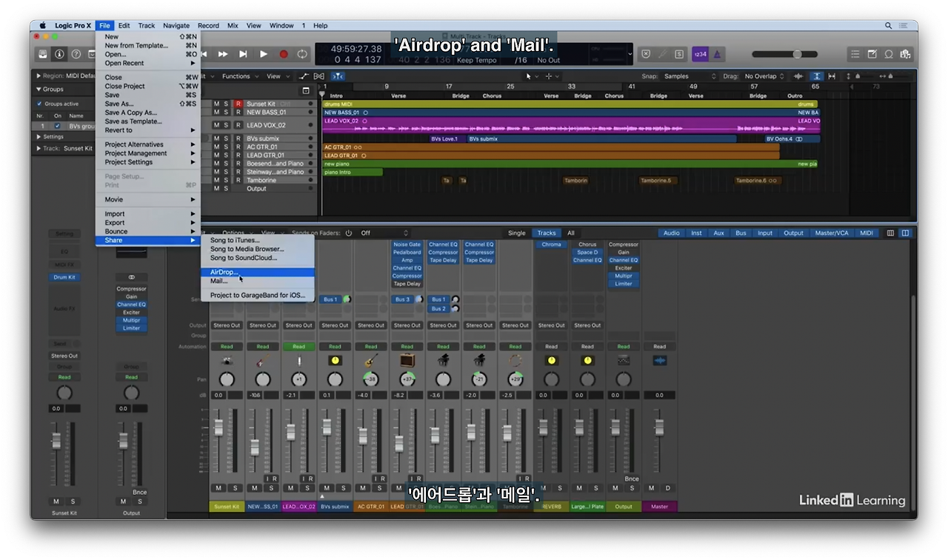
Task: Toggle the Inspector info icon
Action: [x=60, y=54]
